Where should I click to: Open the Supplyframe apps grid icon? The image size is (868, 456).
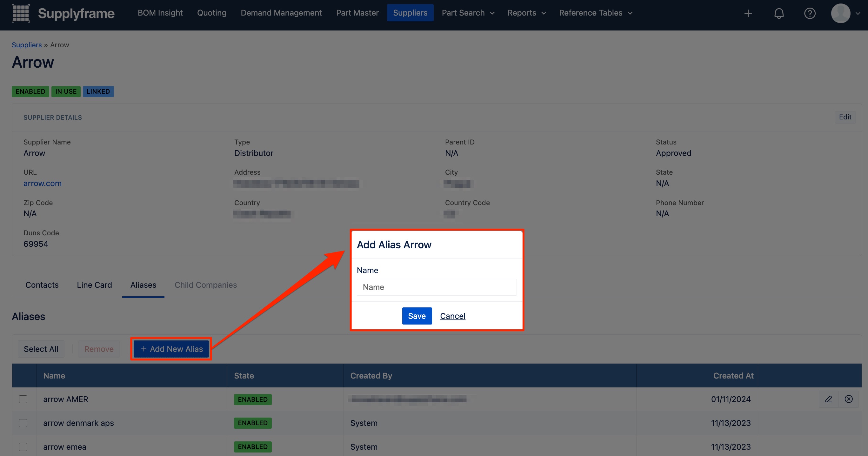[21, 13]
